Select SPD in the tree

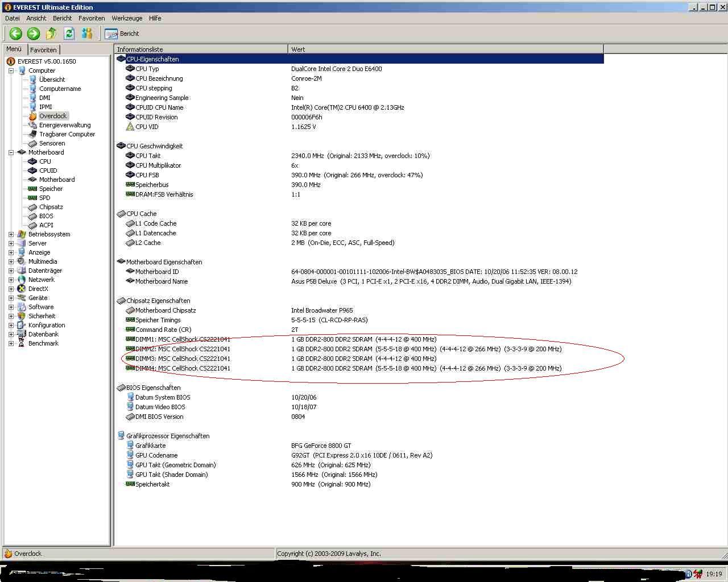[44, 198]
